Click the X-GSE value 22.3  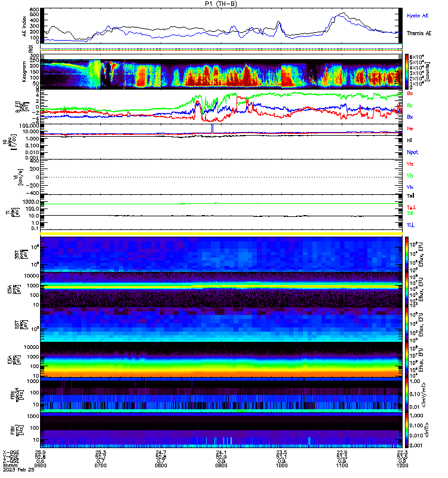pyautogui.click(x=402, y=452)
